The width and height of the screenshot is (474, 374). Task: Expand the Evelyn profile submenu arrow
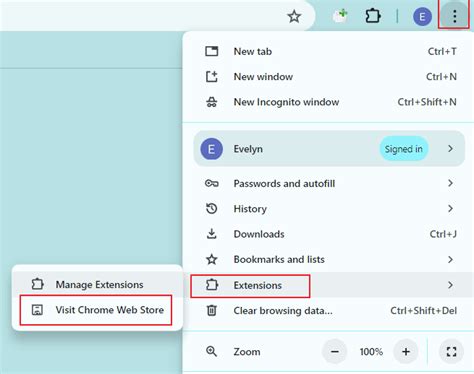[x=450, y=149]
